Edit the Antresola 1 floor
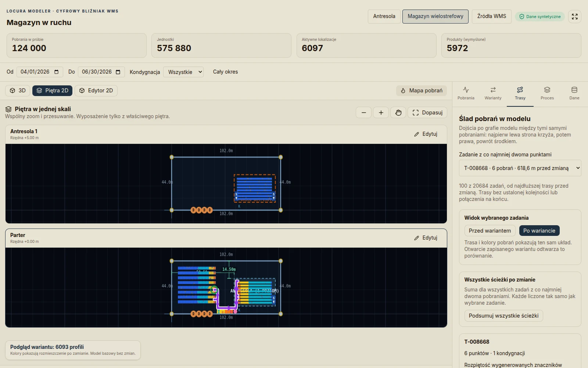588x368 pixels. pyautogui.click(x=426, y=134)
